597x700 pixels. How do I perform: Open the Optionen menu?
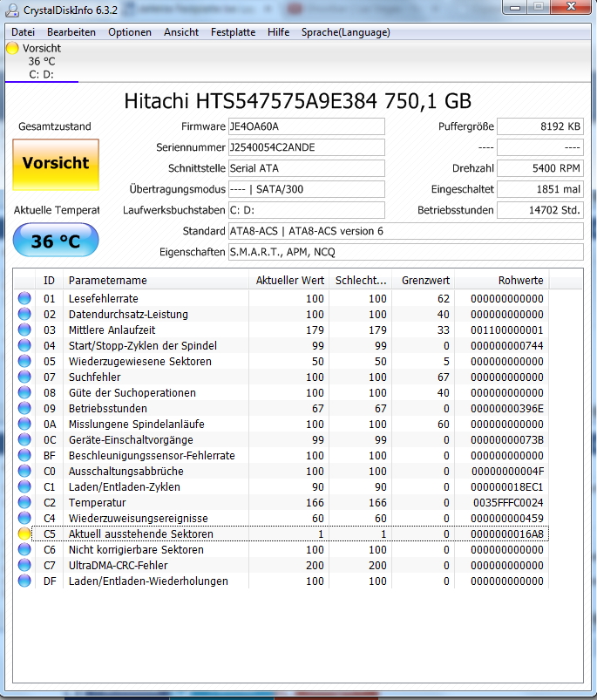click(x=129, y=32)
